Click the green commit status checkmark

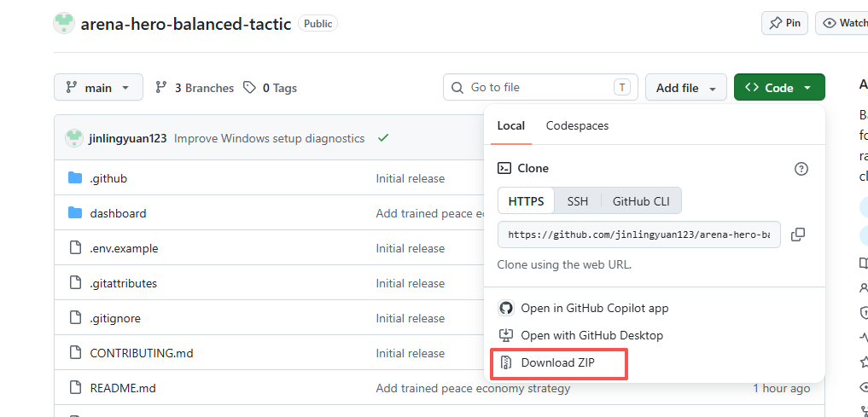tap(382, 137)
